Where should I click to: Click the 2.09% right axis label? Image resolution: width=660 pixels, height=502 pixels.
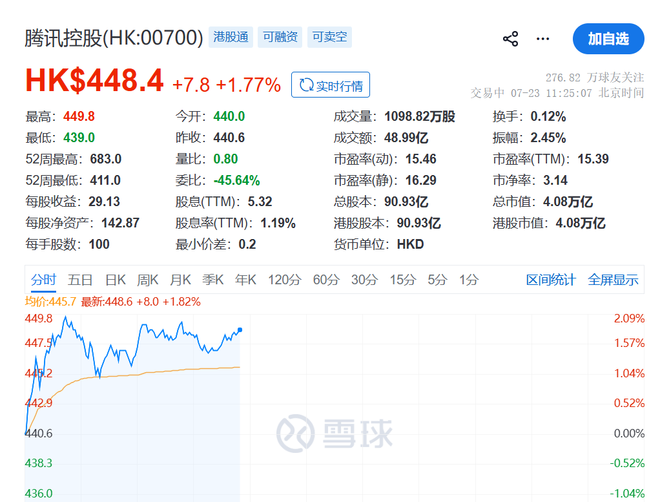[629, 319]
